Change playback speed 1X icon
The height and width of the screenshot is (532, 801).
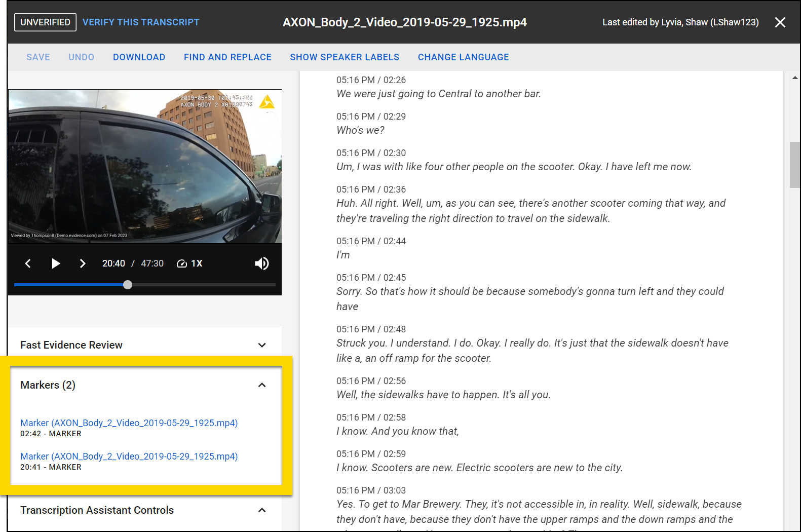point(189,263)
